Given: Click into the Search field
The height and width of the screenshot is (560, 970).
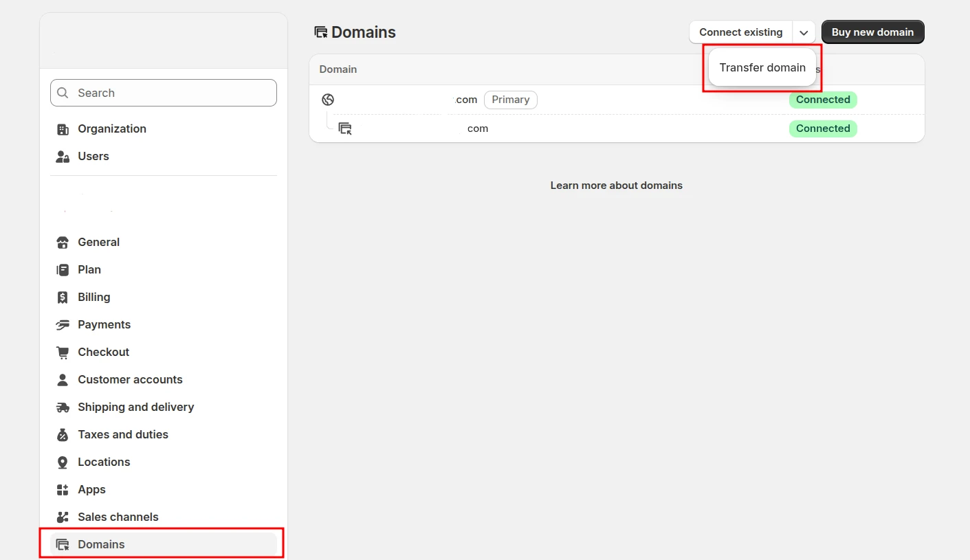Looking at the screenshot, I should tap(164, 93).
